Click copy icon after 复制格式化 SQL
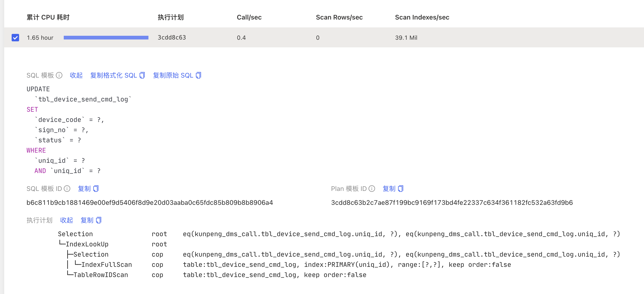This screenshot has width=644, height=294. pyautogui.click(x=142, y=75)
